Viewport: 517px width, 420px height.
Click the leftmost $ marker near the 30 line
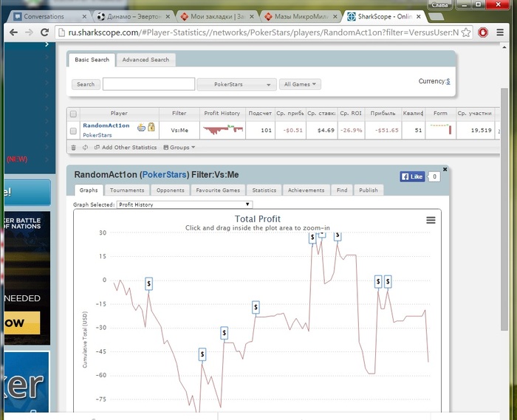[x=312, y=238]
